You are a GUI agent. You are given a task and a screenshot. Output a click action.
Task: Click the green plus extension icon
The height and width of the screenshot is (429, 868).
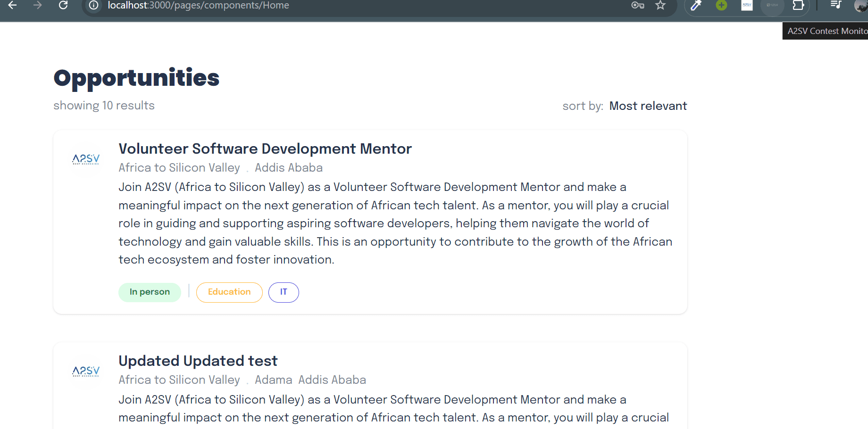[721, 5]
